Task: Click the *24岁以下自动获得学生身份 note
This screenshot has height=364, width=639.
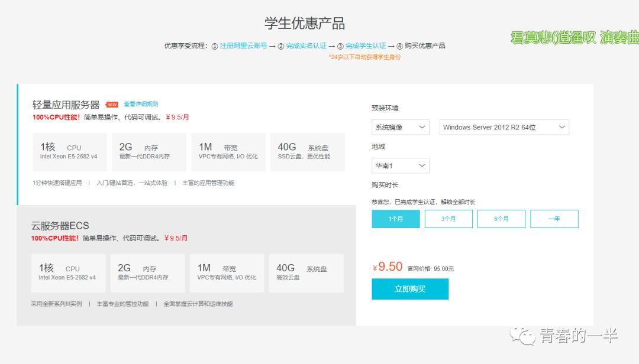Action: tap(364, 57)
